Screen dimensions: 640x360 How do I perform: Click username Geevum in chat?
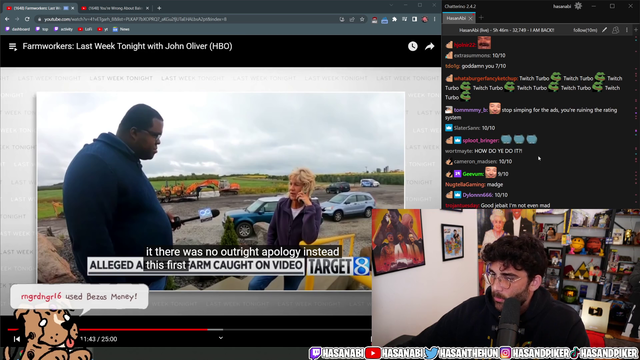click(x=472, y=174)
